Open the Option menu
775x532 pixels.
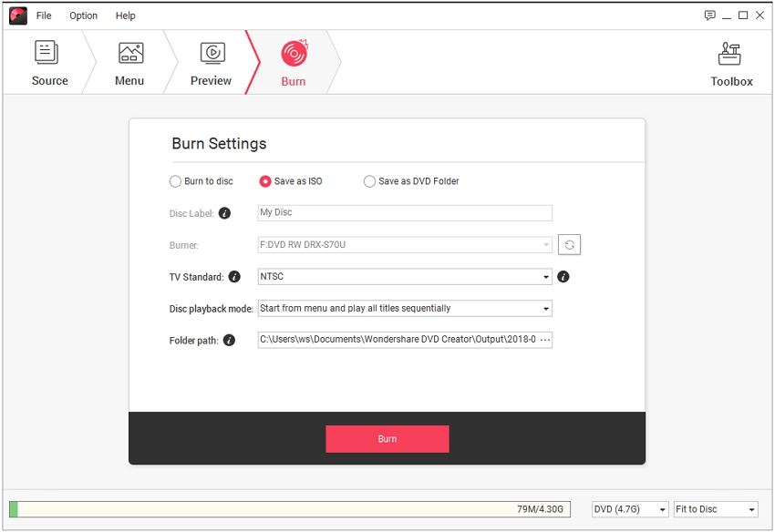(83, 15)
